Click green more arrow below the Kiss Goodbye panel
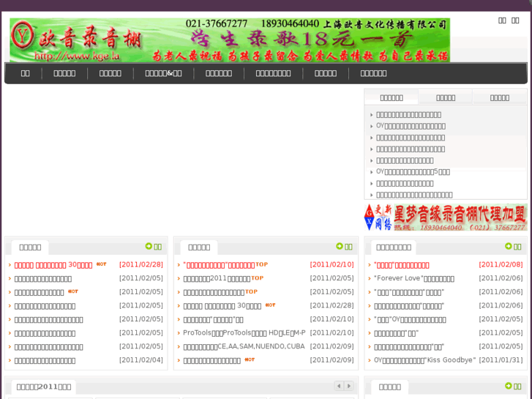Viewport: 532px width, 399px height. pyautogui.click(x=509, y=386)
